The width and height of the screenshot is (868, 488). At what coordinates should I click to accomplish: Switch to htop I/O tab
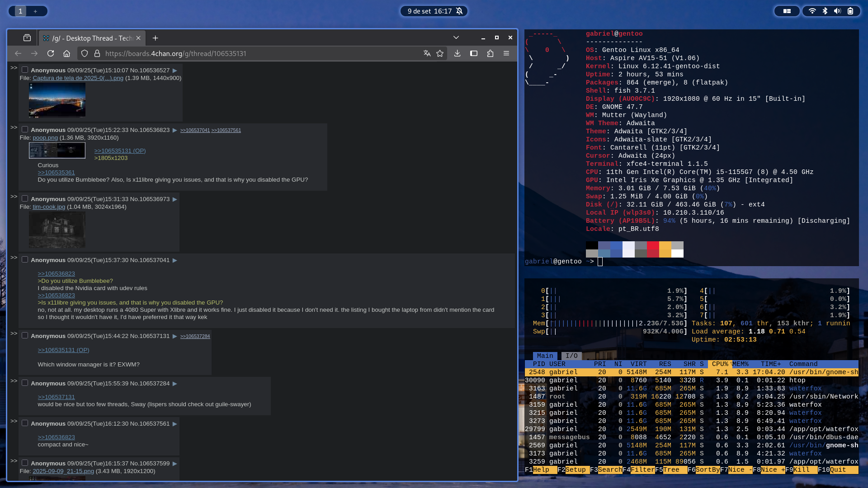571,356
